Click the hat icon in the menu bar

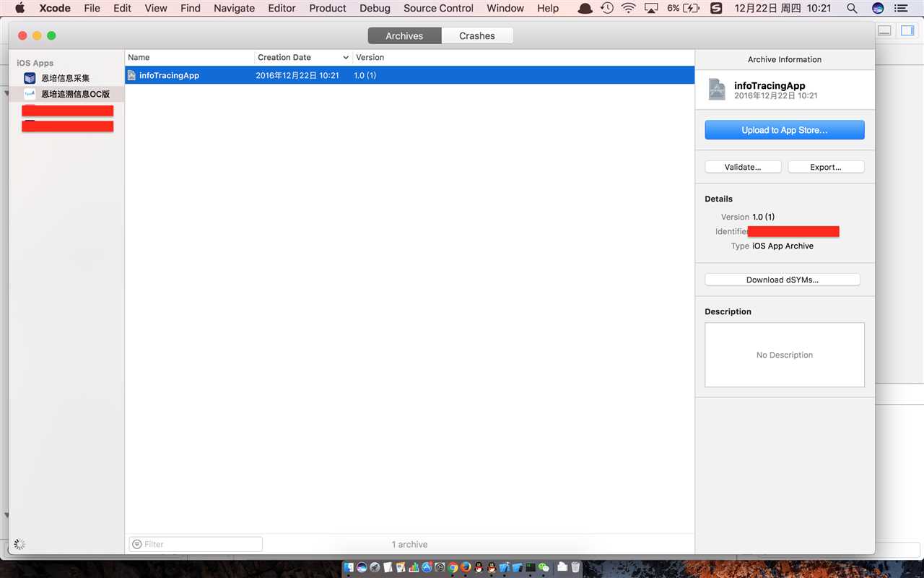point(585,8)
